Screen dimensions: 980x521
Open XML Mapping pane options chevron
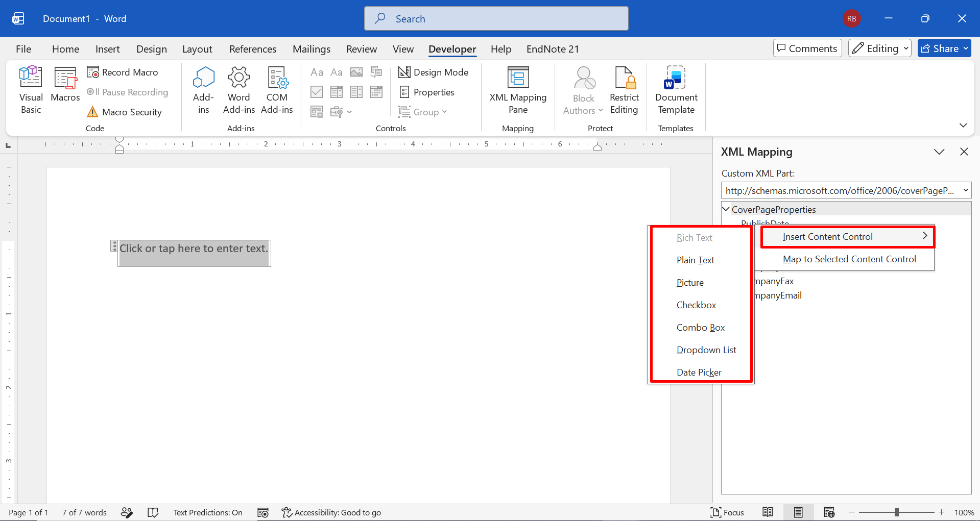point(939,152)
